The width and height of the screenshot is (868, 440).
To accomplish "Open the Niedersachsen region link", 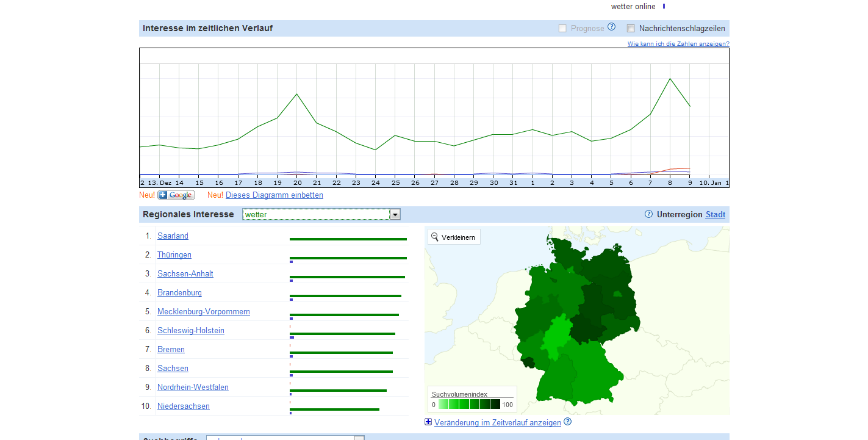I will coord(184,406).
